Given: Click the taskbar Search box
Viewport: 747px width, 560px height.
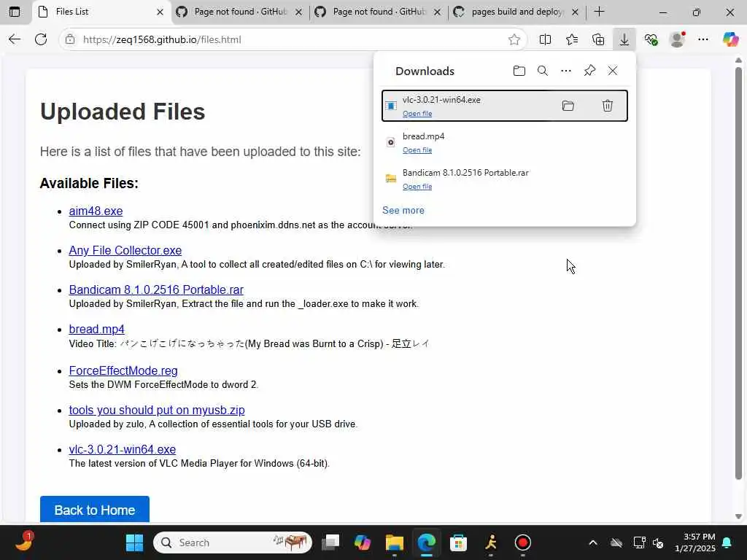Looking at the screenshot, I should coord(233,542).
